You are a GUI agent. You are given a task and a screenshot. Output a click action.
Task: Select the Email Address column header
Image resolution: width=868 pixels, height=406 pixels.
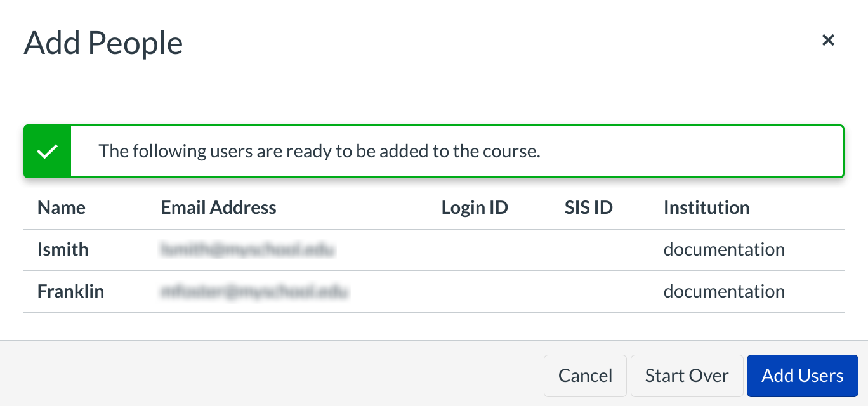[218, 207]
